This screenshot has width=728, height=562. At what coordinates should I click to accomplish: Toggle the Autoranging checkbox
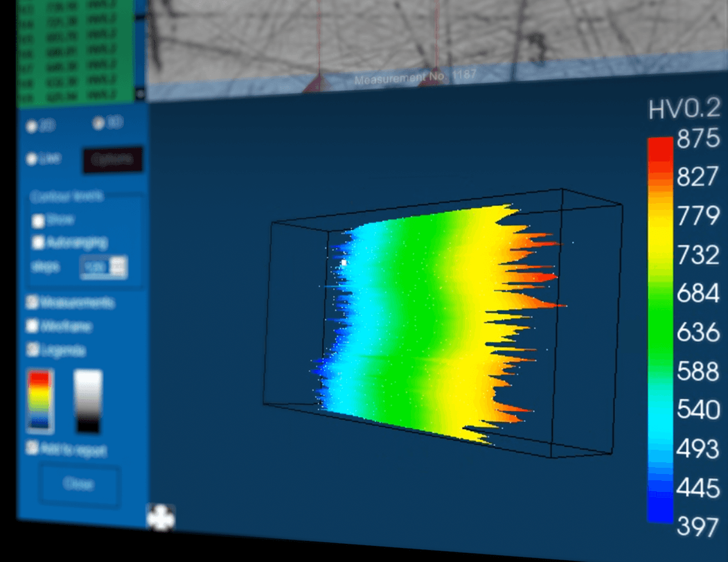coord(38,243)
